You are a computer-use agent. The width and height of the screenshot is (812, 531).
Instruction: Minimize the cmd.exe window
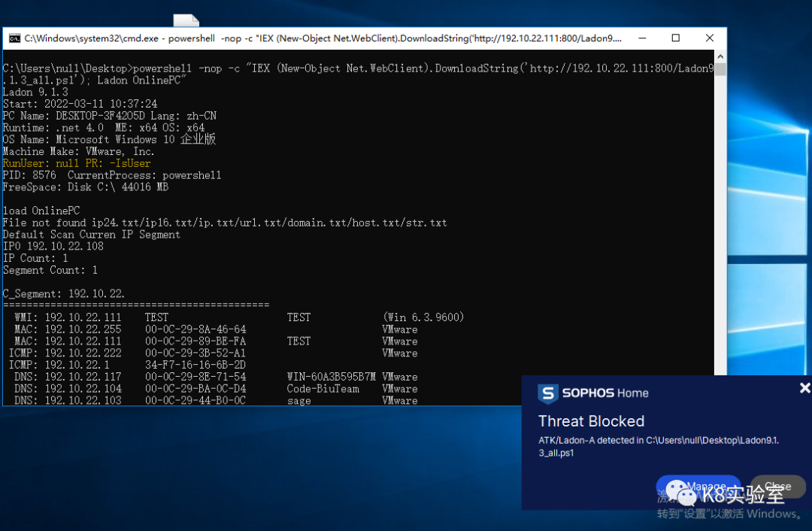(x=642, y=38)
